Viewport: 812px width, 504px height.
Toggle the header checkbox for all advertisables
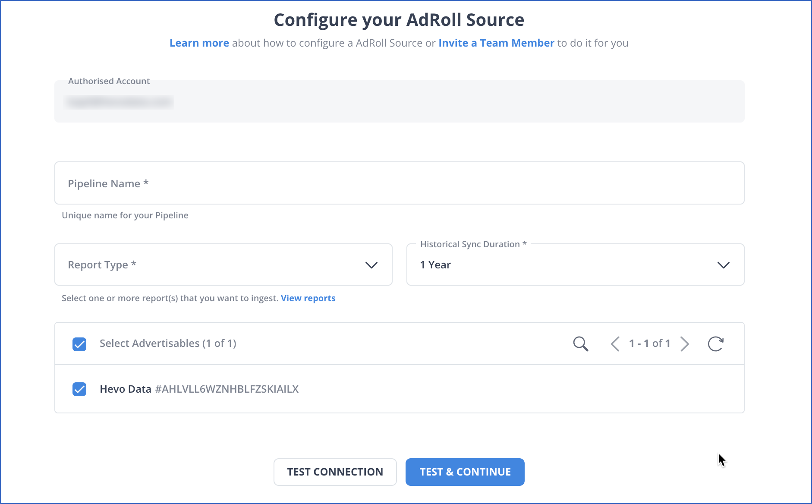pyautogui.click(x=79, y=343)
